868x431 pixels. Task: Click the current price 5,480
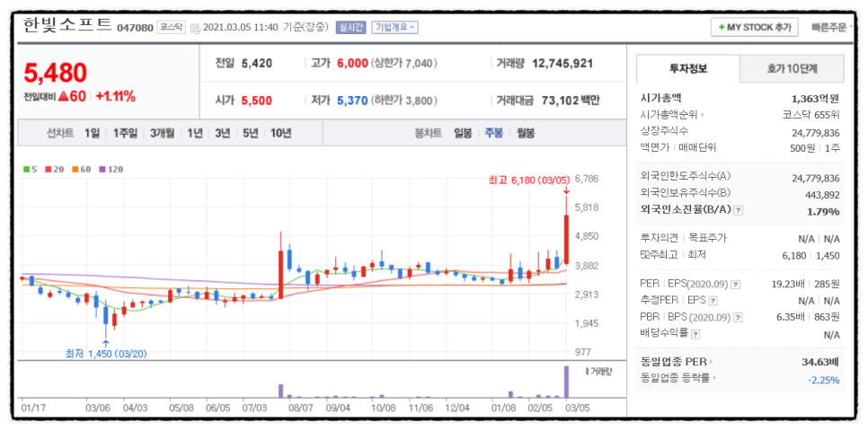(56, 73)
